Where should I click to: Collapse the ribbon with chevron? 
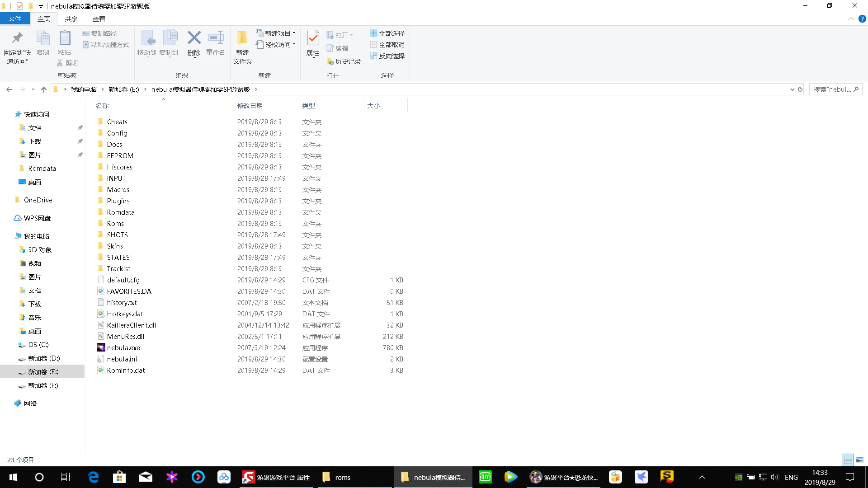click(851, 19)
